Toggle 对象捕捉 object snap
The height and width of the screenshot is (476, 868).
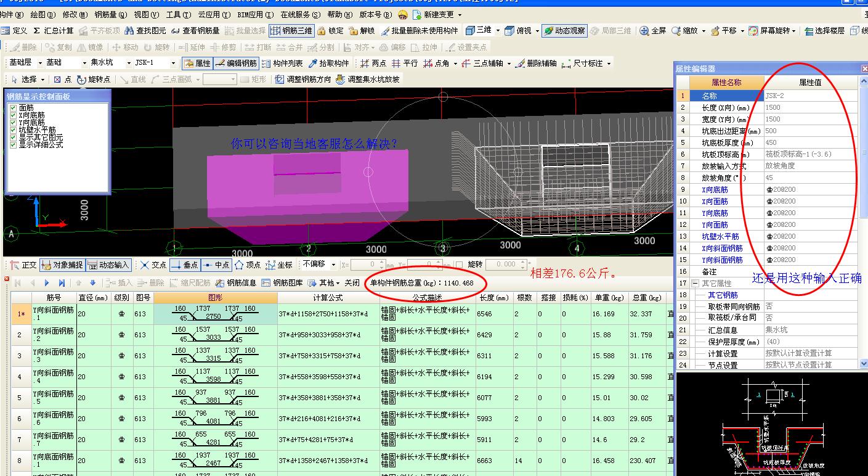62,265
